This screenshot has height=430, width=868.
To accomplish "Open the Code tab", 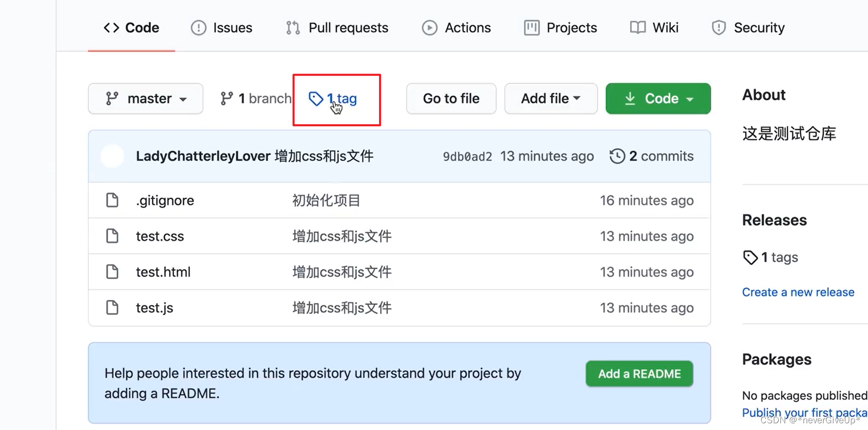I will (x=131, y=27).
